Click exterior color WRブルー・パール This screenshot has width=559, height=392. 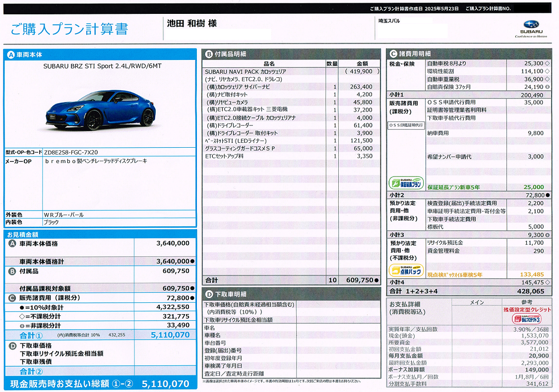pyautogui.click(x=63, y=215)
